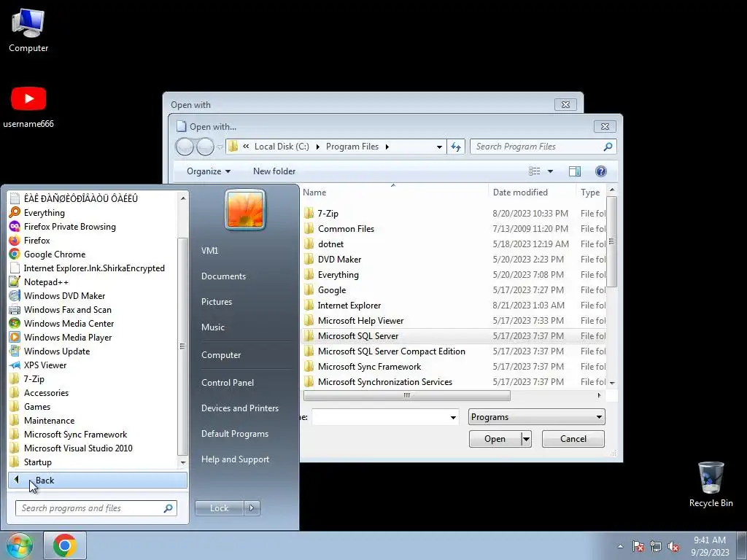
Task: Launch Notepad++ from the Start menu
Action: tap(46, 282)
